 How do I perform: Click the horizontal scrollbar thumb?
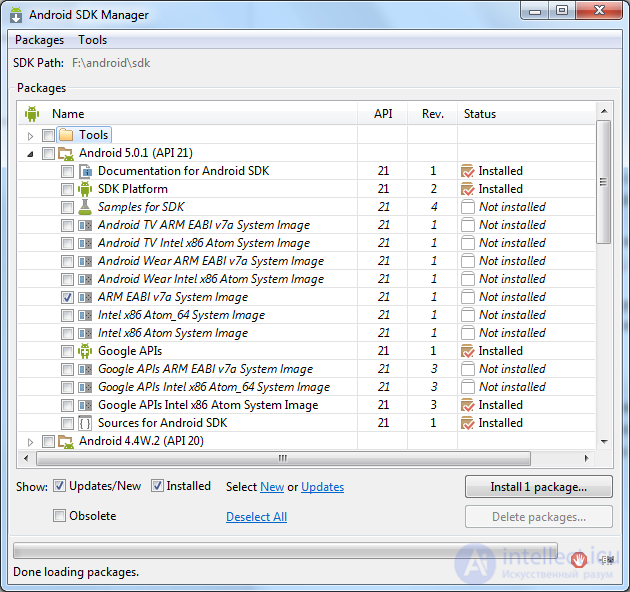click(x=283, y=458)
